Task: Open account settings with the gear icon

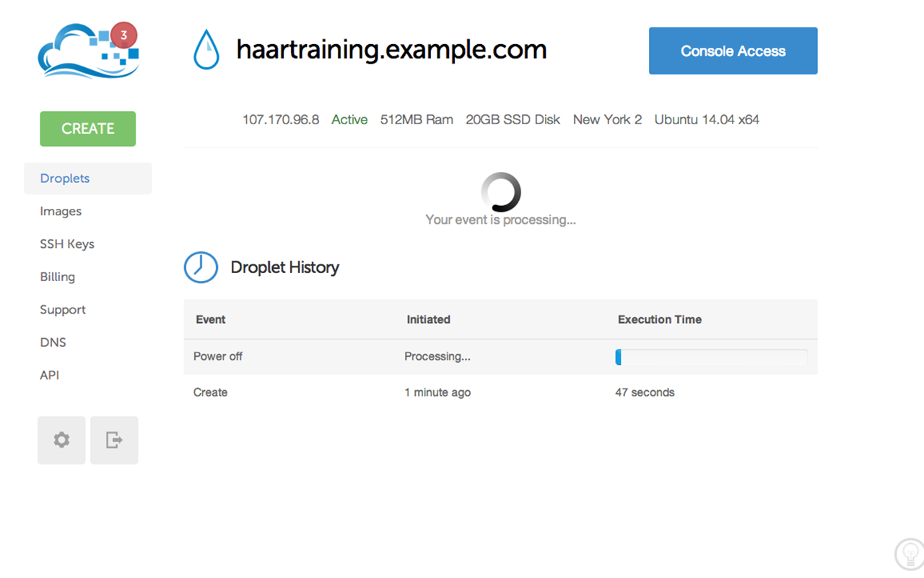Action: (x=61, y=440)
